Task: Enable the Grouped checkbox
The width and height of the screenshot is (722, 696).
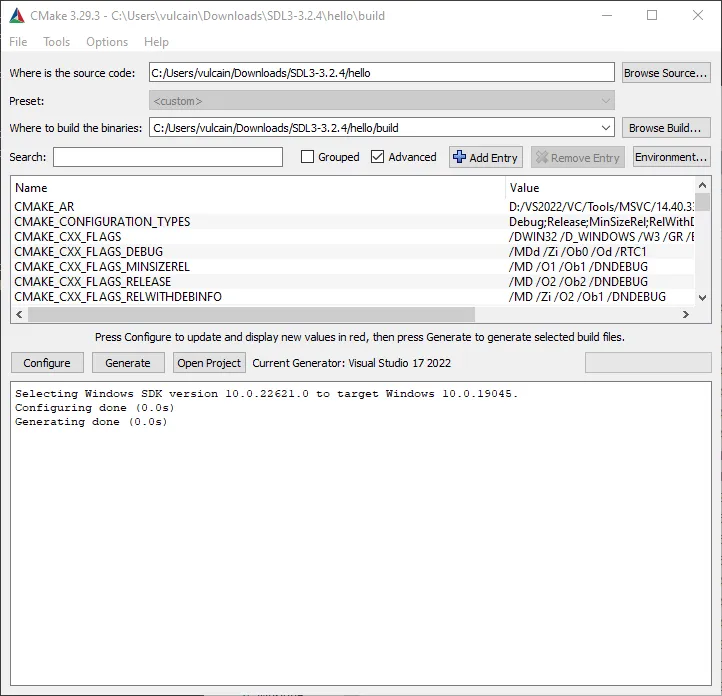Action: pyautogui.click(x=307, y=157)
